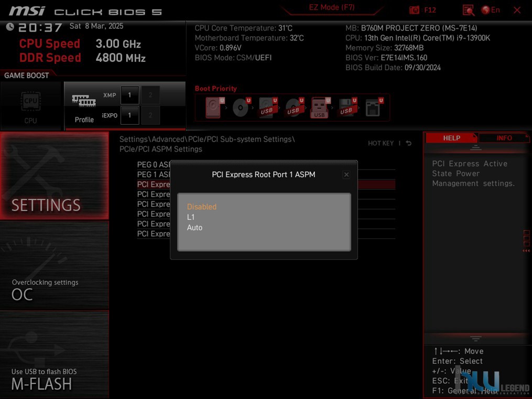
Task: Click the CPU Speed 3.00 GHz value
Action: click(118, 44)
